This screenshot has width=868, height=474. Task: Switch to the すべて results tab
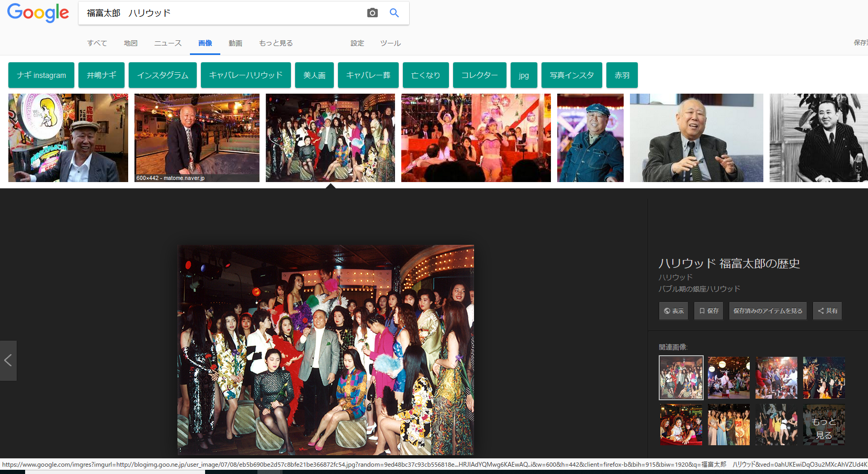(97, 43)
